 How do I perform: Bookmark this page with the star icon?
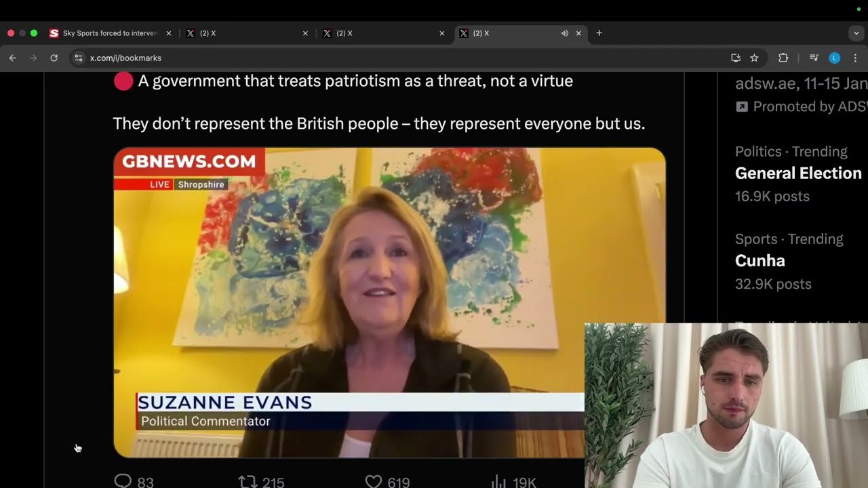pos(754,58)
